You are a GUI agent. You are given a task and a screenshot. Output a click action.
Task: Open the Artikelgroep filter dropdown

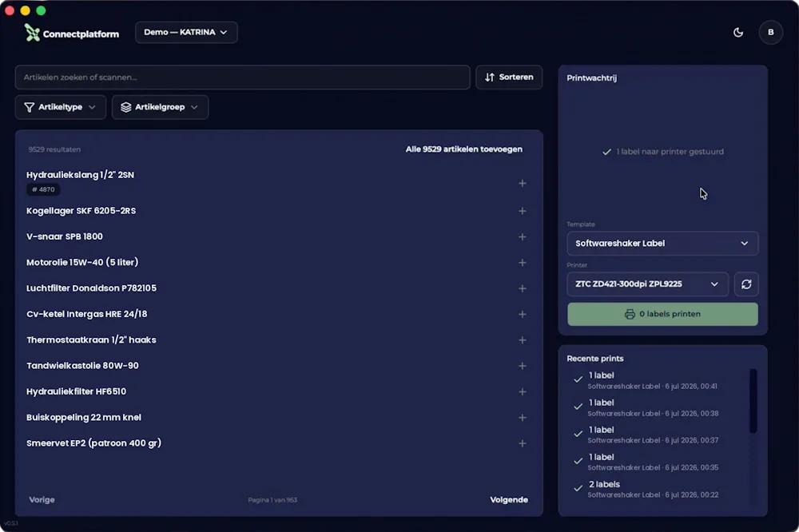click(x=160, y=107)
